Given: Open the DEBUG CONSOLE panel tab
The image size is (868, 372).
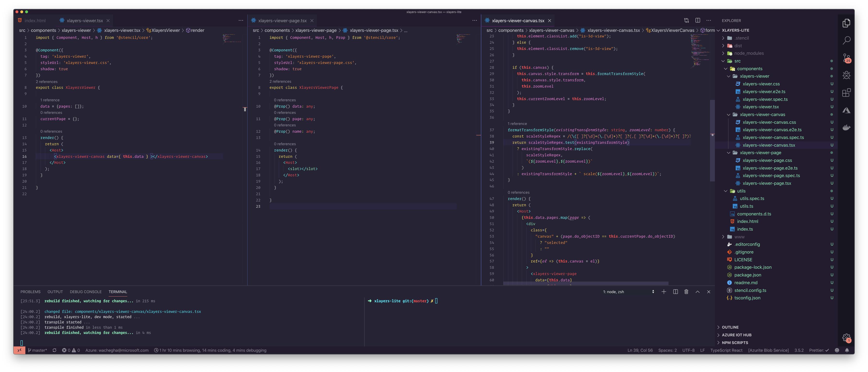Looking at the screenshot, I should 85,292.
